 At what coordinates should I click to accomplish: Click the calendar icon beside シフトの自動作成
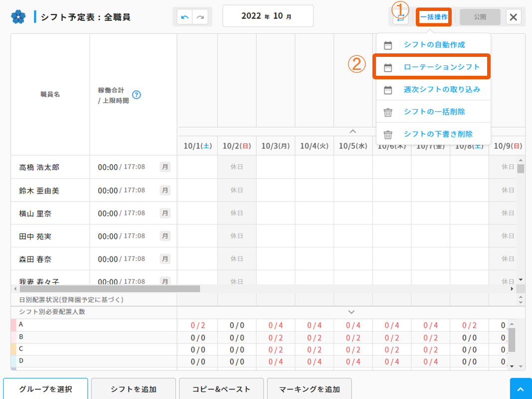[x=388, y=45]
